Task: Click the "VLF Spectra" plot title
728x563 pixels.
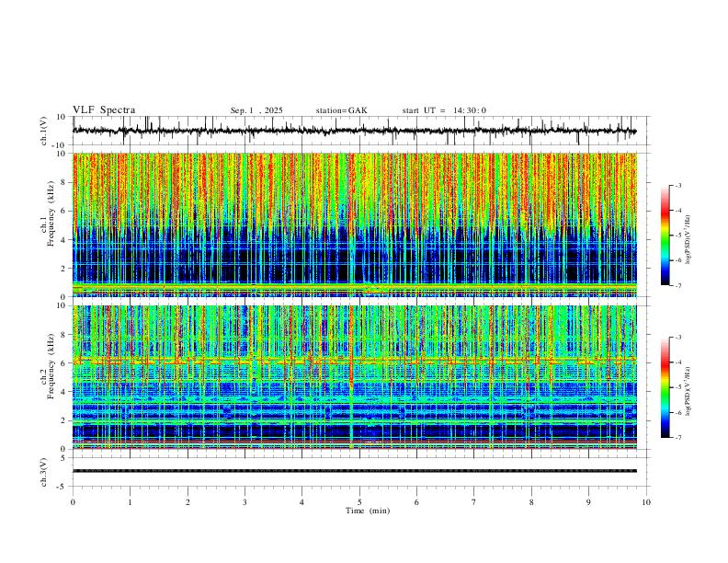Action: pos(104,110)
